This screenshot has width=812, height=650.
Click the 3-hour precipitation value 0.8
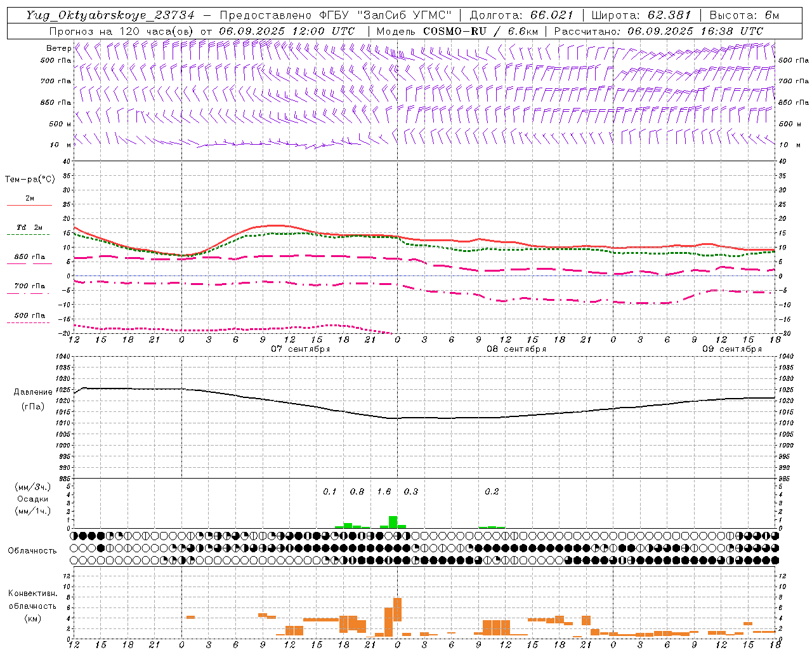(357, 492)
